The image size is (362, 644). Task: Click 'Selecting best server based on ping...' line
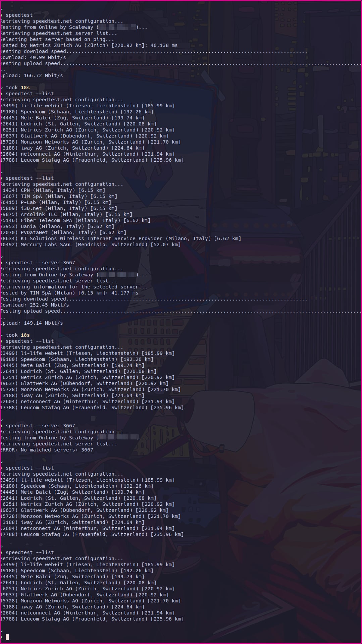coord(57,39)
